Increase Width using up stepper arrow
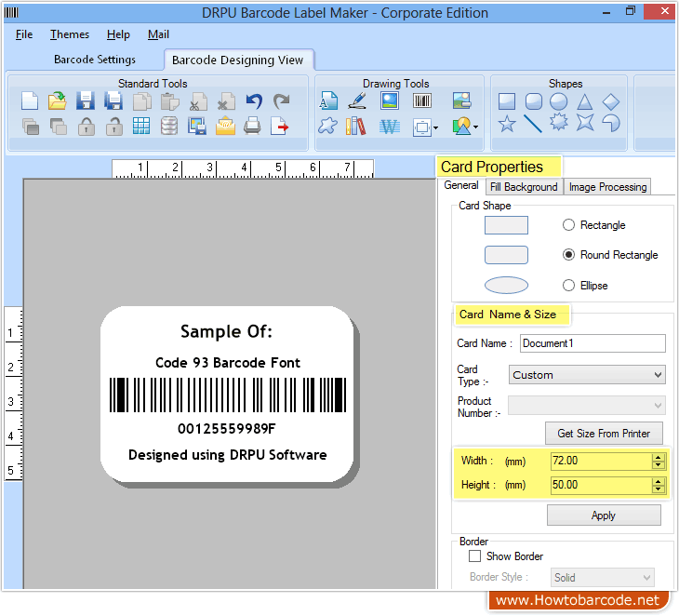The height and width of the screenshot is (616, 679). tap(659, 458)
